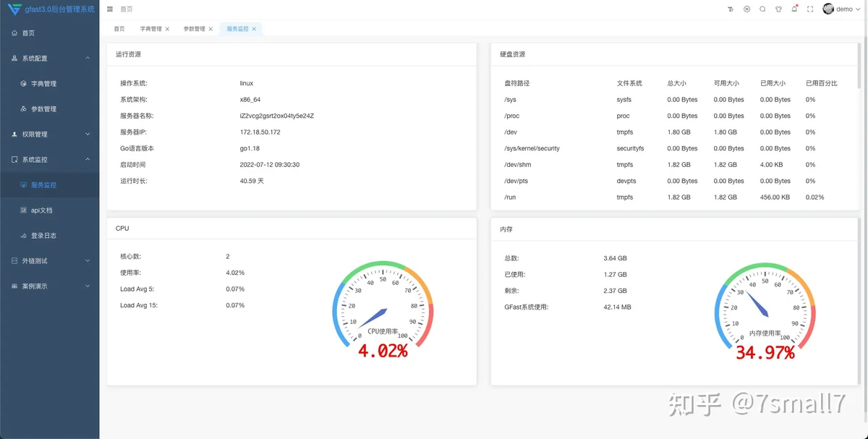Screen dimensions: 868x439
Task: Click the 案例演示 sidebar icon
Action: coord(14,286)
